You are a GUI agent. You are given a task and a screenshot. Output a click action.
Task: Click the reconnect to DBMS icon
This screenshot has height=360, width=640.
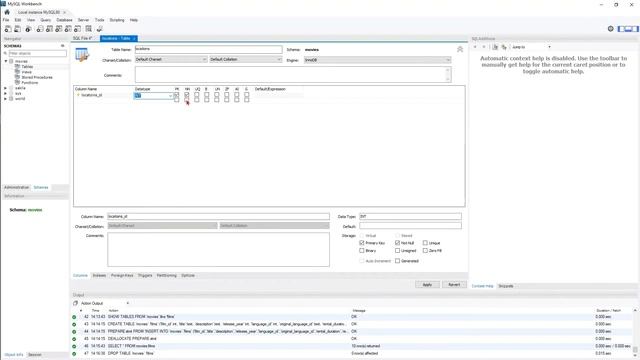click(100, 29)
